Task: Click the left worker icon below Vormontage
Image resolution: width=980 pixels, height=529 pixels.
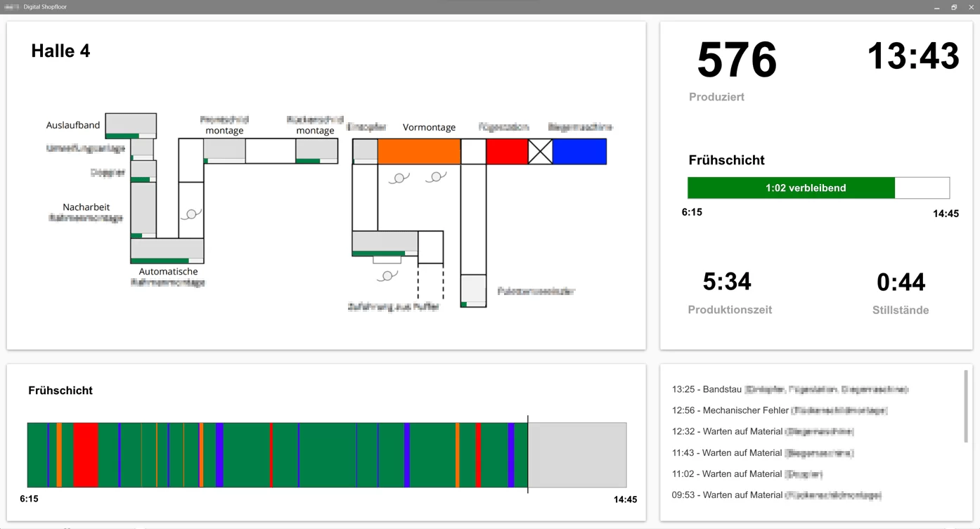Action: point(399,178)
